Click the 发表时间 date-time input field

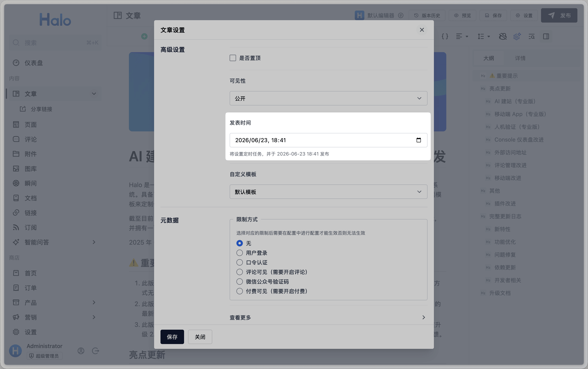click(x=328, y=140)
